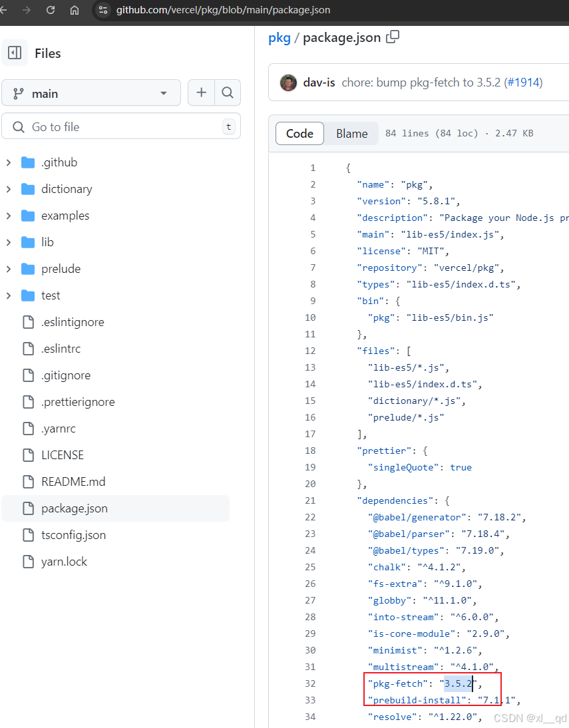The image size is (569, 728).
Task: Open the pkg repository link
Action: (x=280, y=37)
